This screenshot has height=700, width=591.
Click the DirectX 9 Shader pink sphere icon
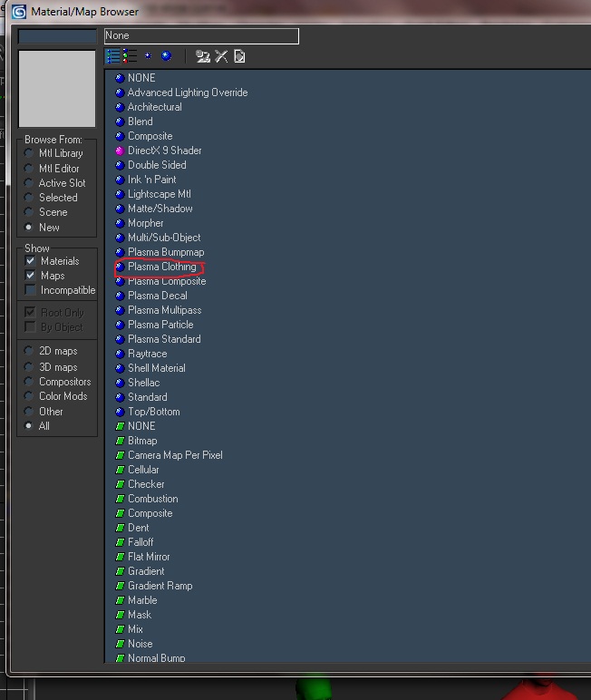click(120, 151)
